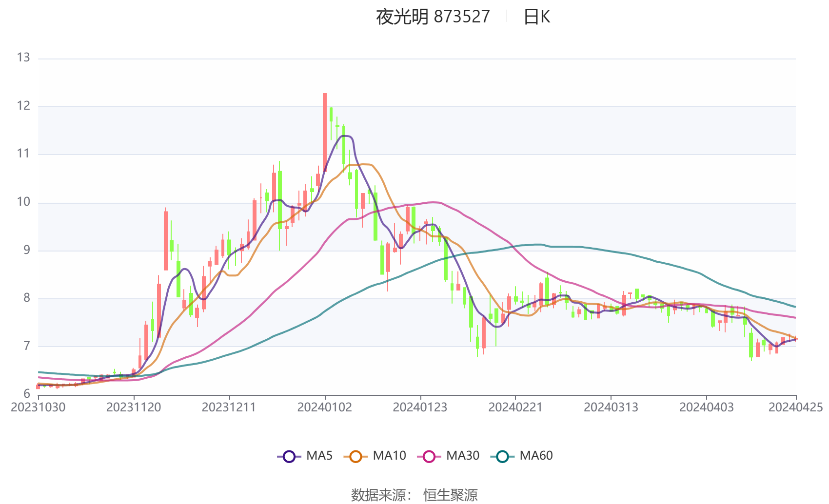Click the 20231120 x-axis date label
The height and width of the screenshot is (504, 829).
[134, 407]
